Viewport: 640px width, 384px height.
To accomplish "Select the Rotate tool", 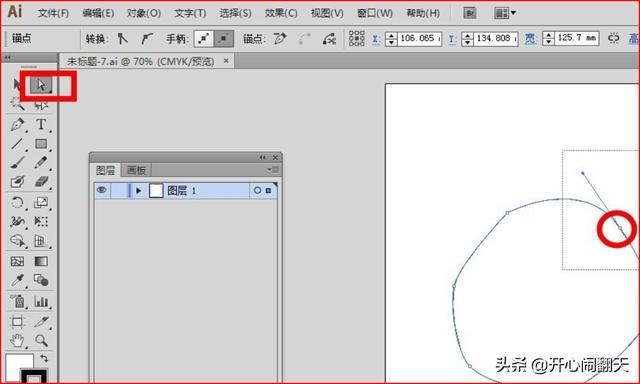I will (x=17, y=202).
